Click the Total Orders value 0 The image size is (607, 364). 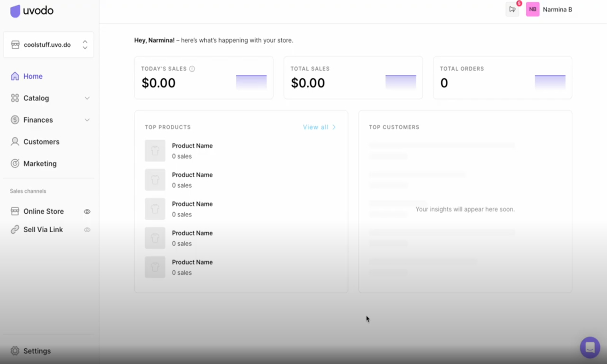tap(444, 83)
